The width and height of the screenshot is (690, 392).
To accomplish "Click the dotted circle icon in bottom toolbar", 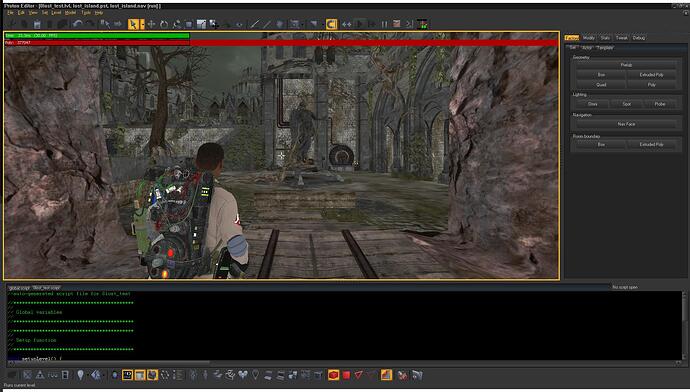I will [165, 375].
